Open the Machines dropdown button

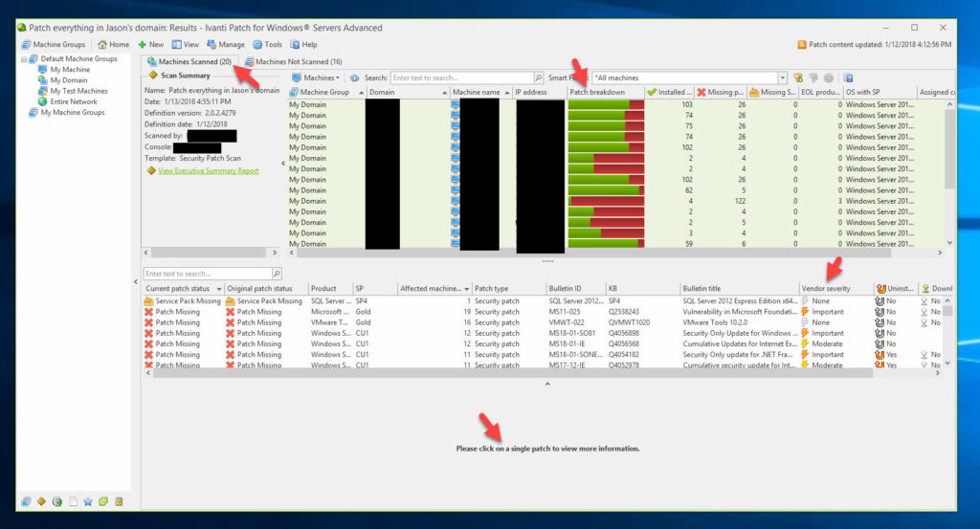pos(317,77)
